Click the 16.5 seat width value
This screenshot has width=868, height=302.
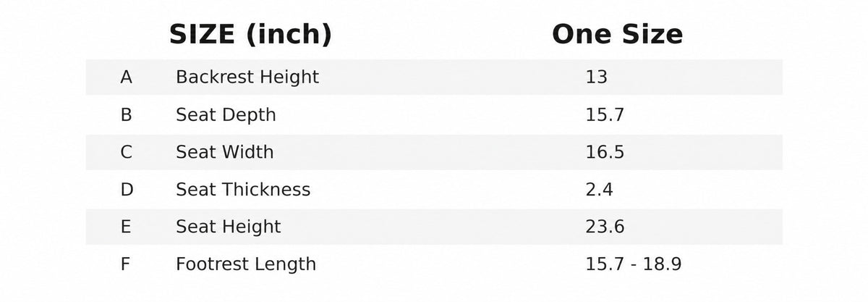(605, 152)
